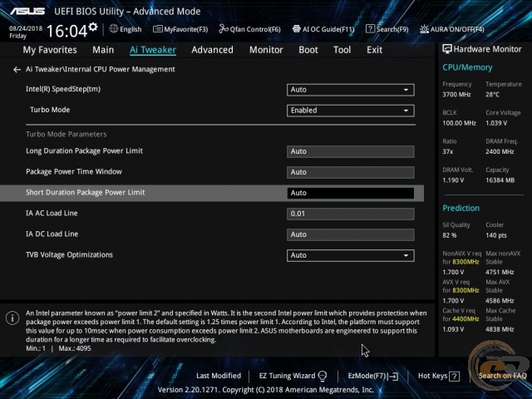Click the settings gear next to the clock

[93, 27]
